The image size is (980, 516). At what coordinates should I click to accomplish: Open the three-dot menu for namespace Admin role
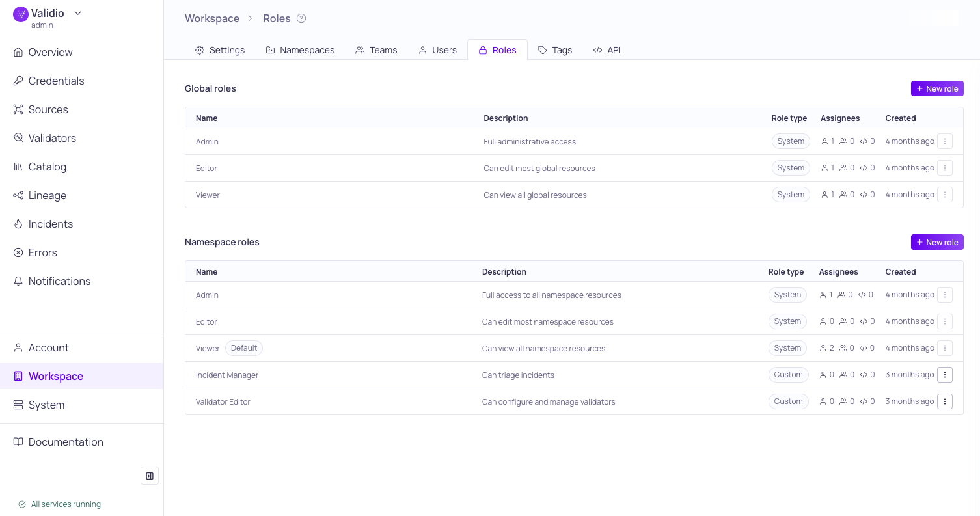pyautogui.click(x=945, y=295)
